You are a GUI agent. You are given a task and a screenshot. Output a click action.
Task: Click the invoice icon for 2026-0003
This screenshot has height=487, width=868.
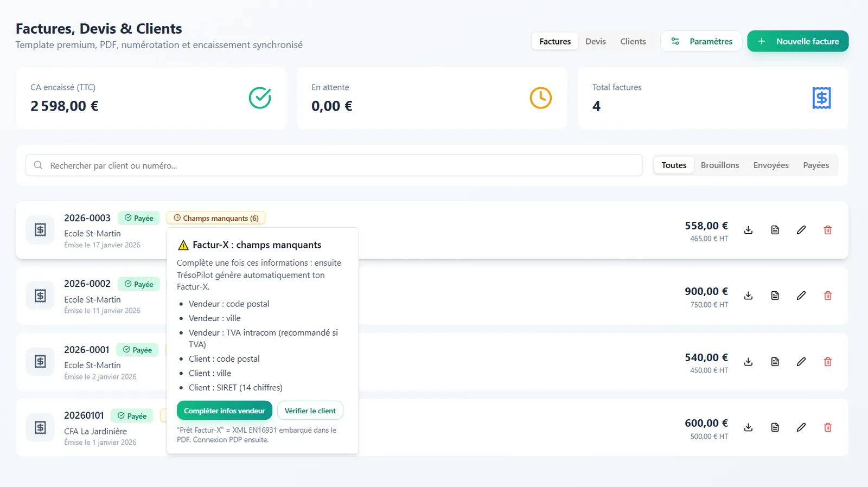(x=40, y=230)
